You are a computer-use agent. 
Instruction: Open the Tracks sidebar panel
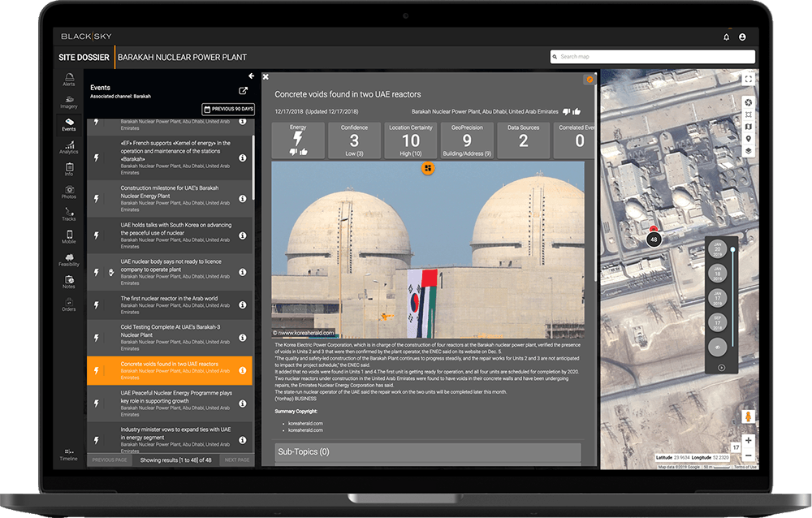(x=69, y=214)
